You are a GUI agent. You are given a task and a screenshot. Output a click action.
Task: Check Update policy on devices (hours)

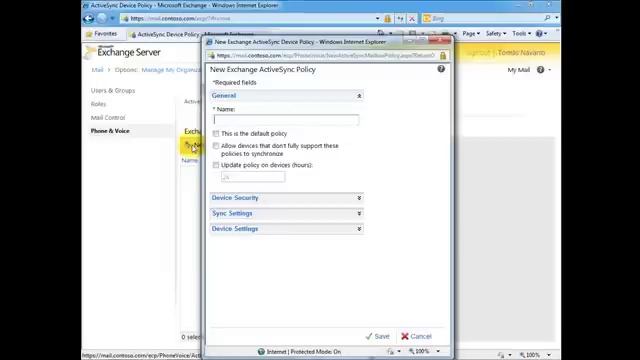216,165
